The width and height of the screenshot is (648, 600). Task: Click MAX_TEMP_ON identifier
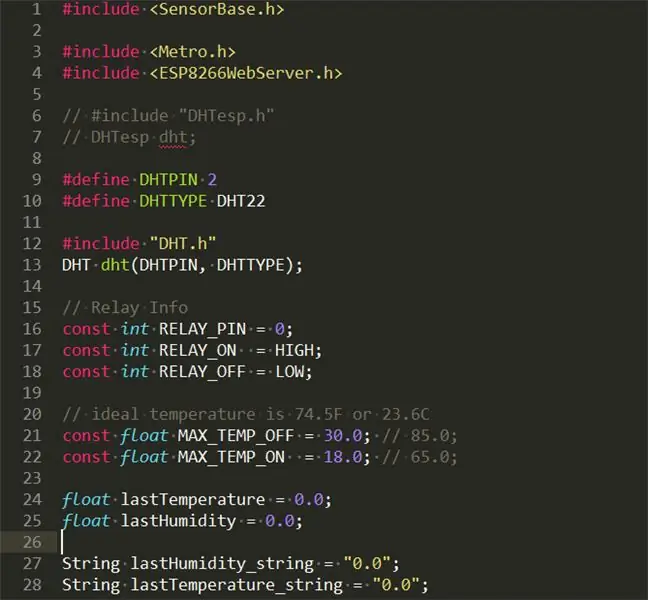pos(231,457)
